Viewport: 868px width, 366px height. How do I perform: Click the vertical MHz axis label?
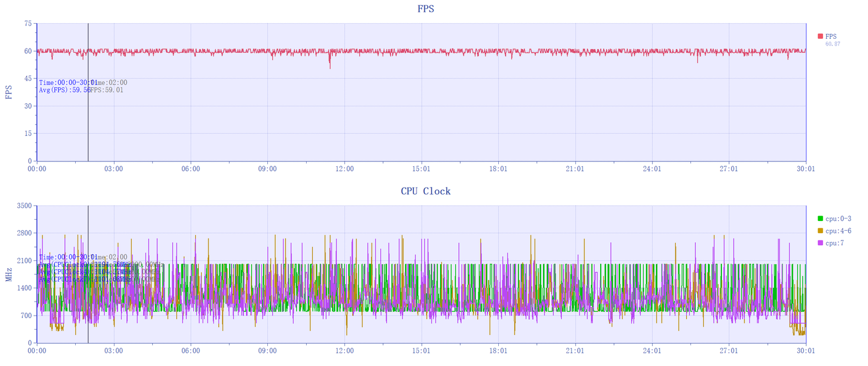(x=8, y=274)
